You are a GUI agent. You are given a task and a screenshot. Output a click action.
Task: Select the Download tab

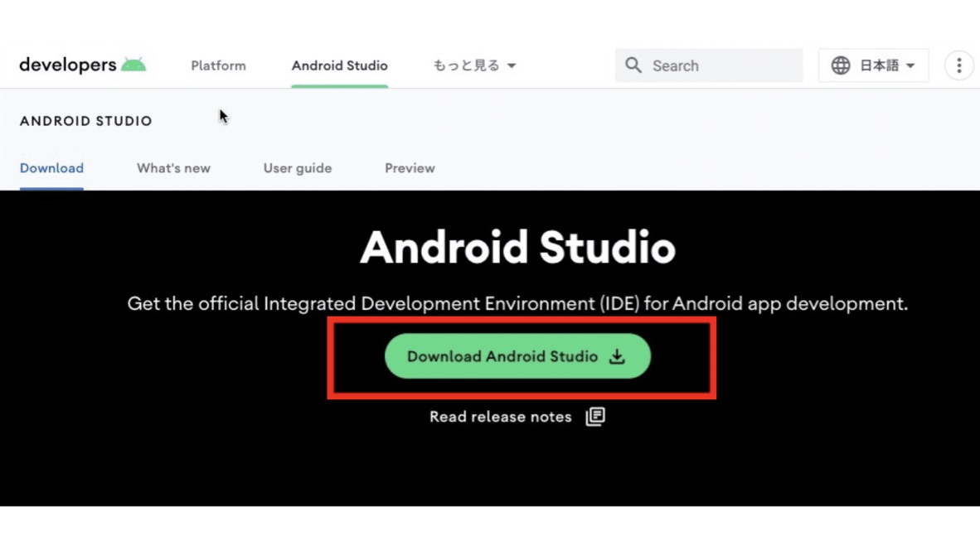tap(51, 167)
